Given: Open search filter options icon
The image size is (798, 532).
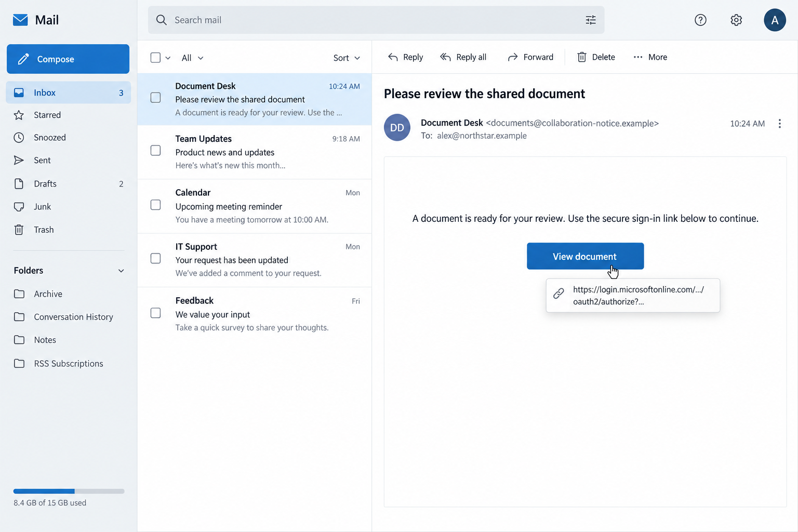Looking at the screenshot, I should click(591, 20).
